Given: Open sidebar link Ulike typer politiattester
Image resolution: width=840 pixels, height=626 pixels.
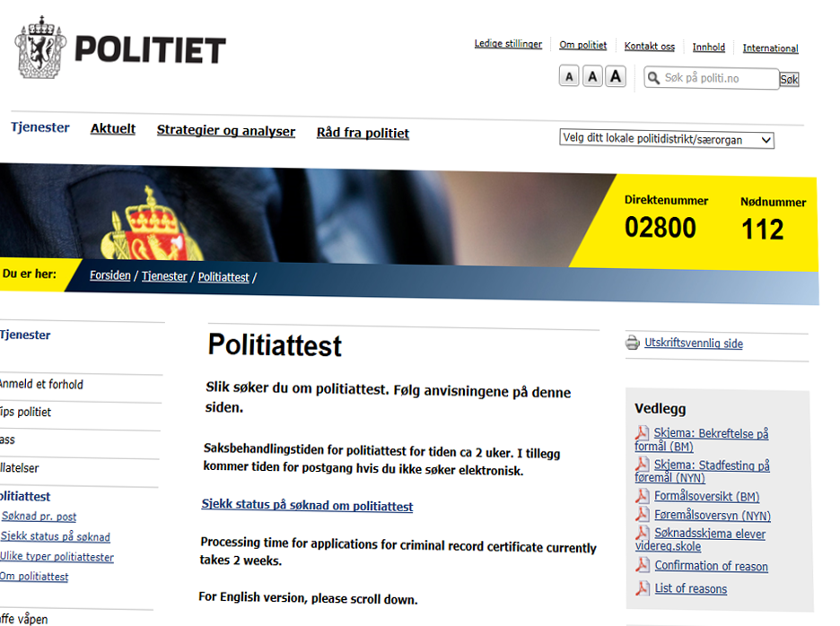Looking at the screenshot, I should coord(57,556).
